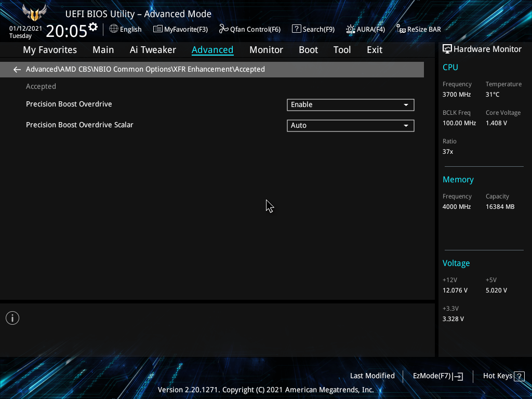Click the settings gear next to the clock

click(93, 27)
